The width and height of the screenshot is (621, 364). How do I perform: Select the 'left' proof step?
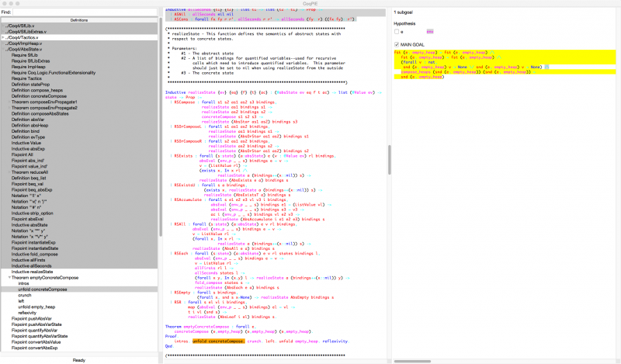click(21, 301)
